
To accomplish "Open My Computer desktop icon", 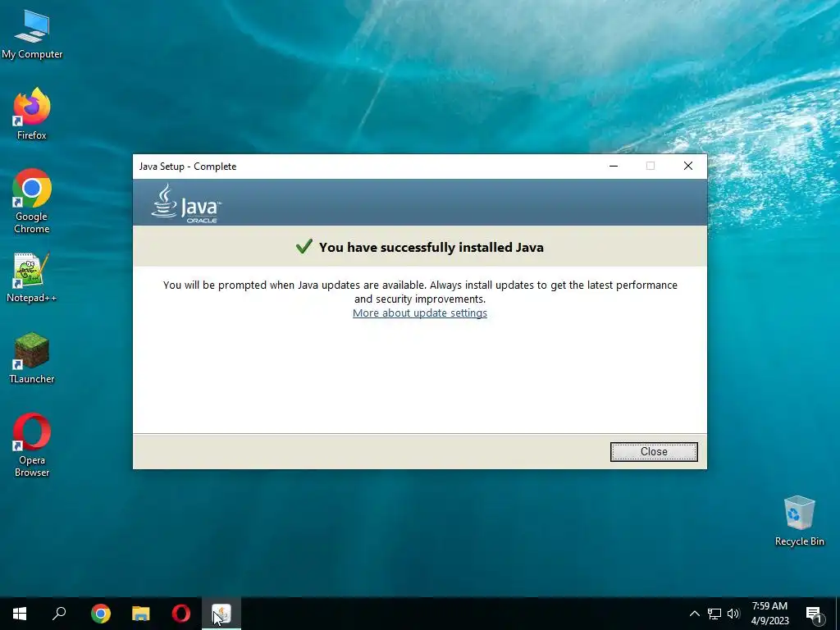I will coord(32,34).
